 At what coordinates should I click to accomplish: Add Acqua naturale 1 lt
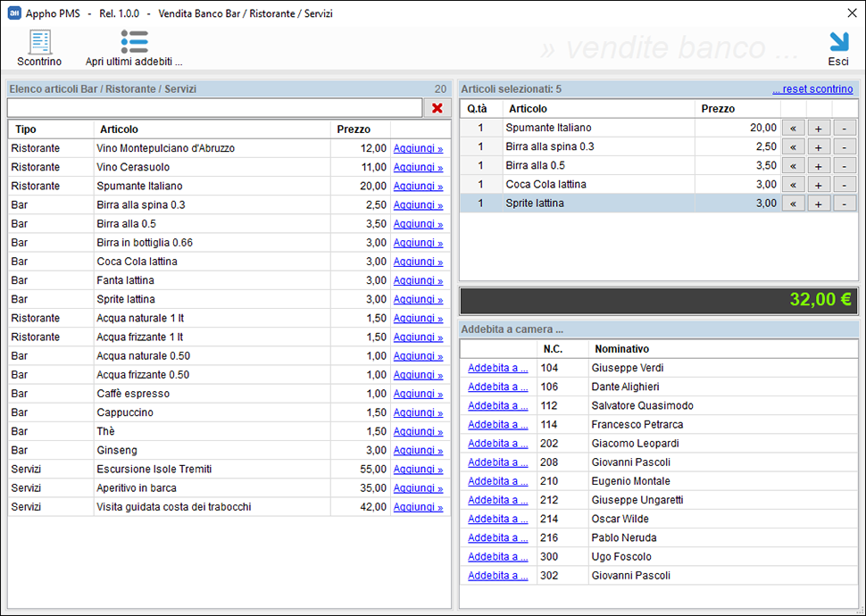[x=418, y=318]
